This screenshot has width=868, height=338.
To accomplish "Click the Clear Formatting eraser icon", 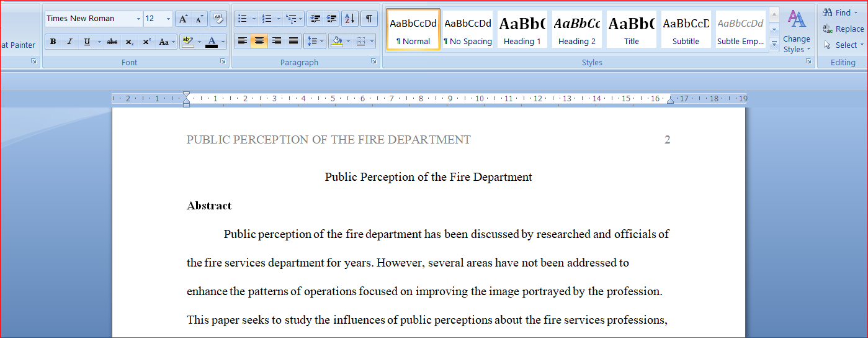I will [x=218, y=19].
